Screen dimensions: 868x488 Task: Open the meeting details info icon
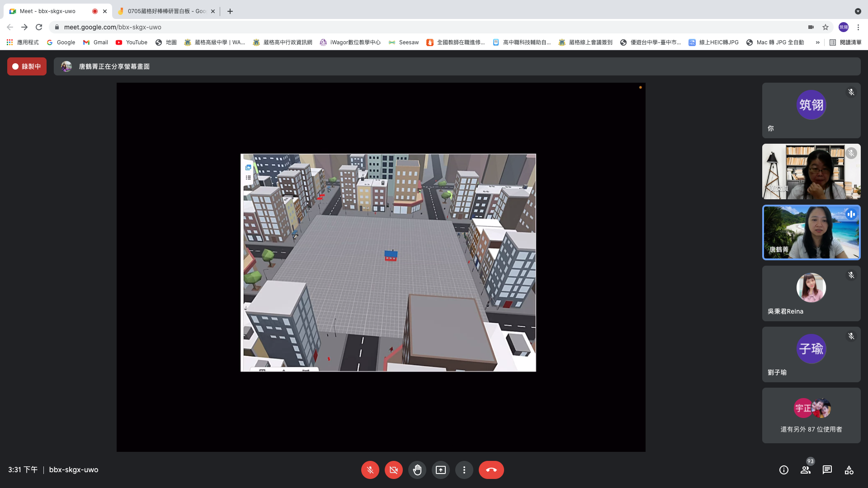783,470
